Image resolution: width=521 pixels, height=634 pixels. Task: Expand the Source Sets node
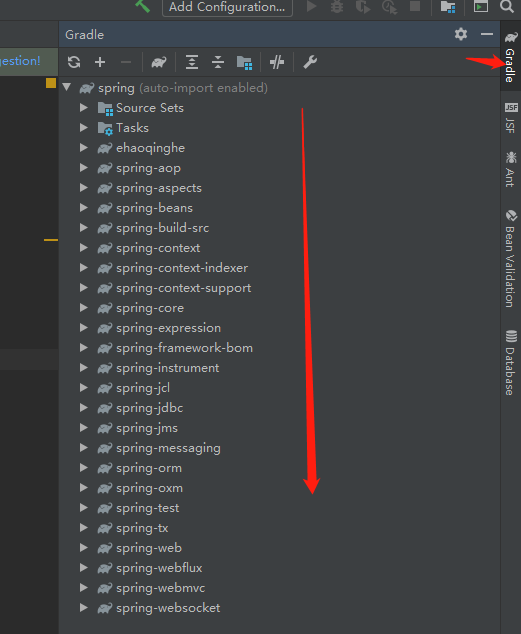[x=84, y=108]
